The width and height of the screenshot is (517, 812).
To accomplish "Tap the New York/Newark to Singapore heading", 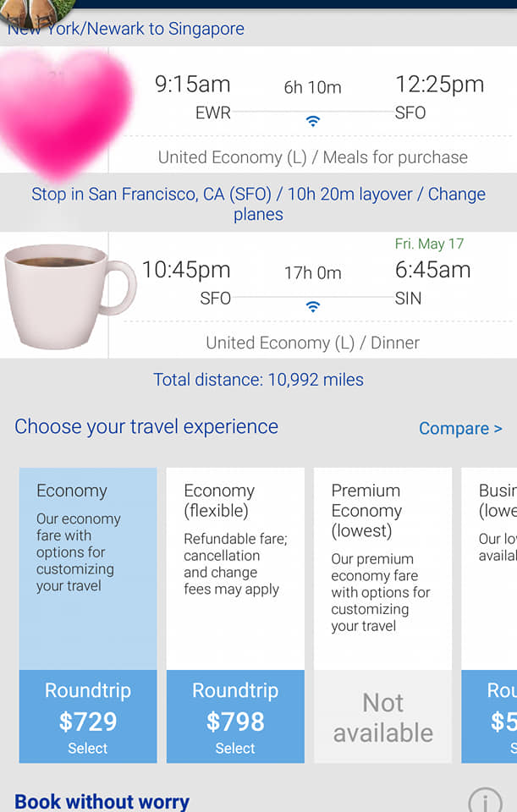I will point(126,29).
